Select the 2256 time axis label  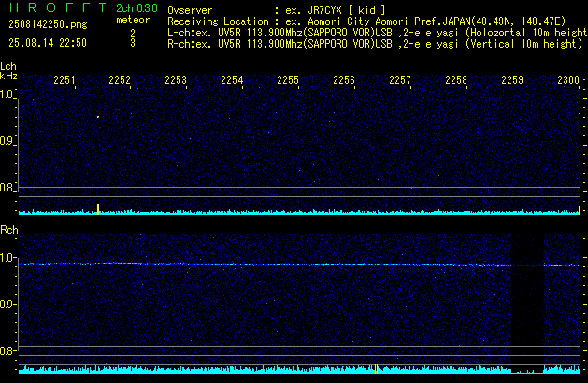[344, 79]
